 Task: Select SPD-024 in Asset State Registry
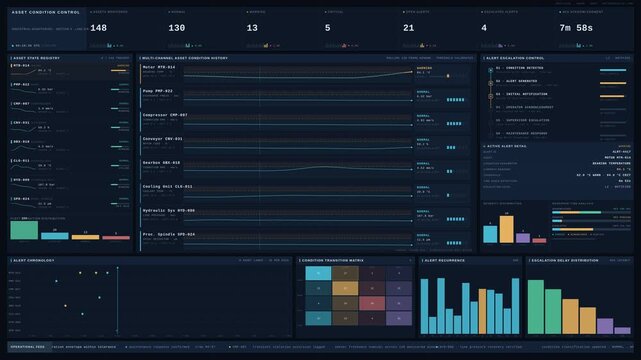point(70,204)
